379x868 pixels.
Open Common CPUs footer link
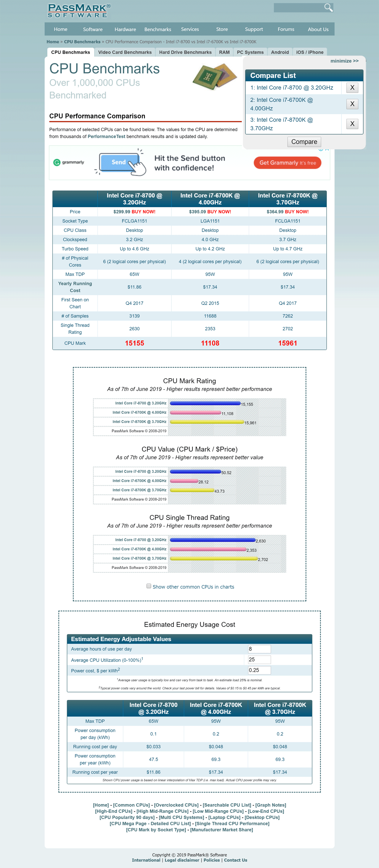[x=131, y=805]
